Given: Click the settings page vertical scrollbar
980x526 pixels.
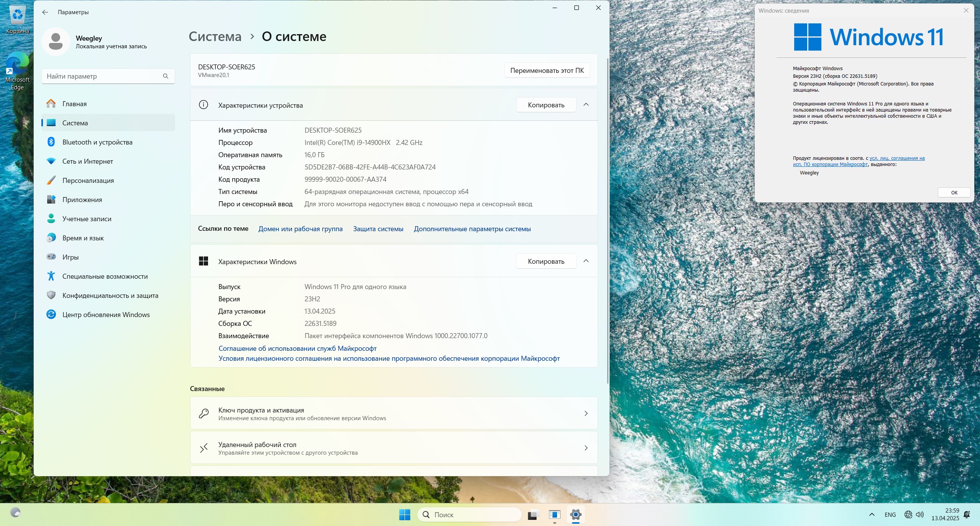Looking at the screenshot, I should (607, 220).
